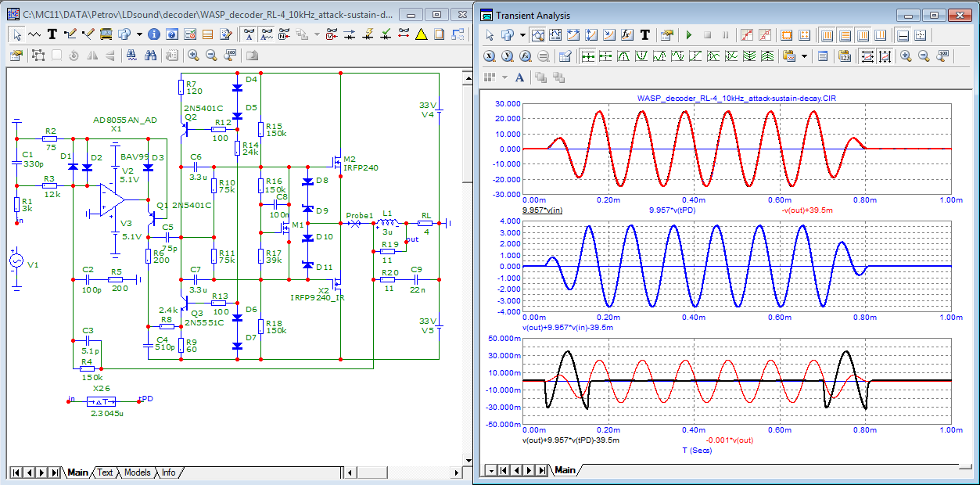Click the fx function icon in the analysis toolbar
Screen dimensions: 980x485
pyautogui.click(x=627, y=35)
